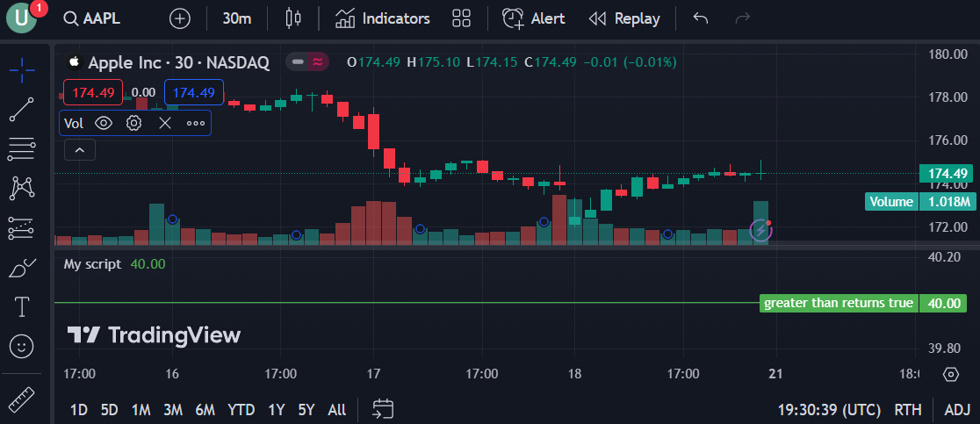The height and width of the screenshot is (424, 980).
Task: Add a symbol to compare with plus icon
Action: pos(180,18)
